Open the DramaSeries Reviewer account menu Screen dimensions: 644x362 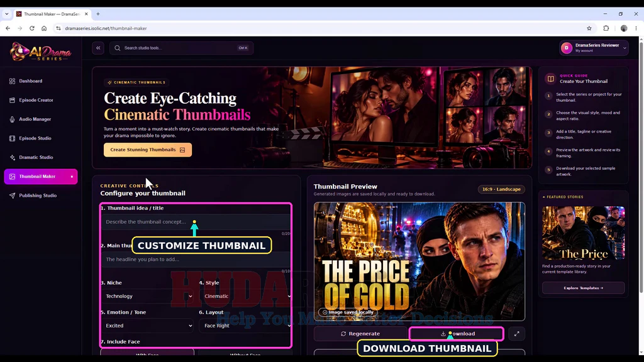point(594,48)
